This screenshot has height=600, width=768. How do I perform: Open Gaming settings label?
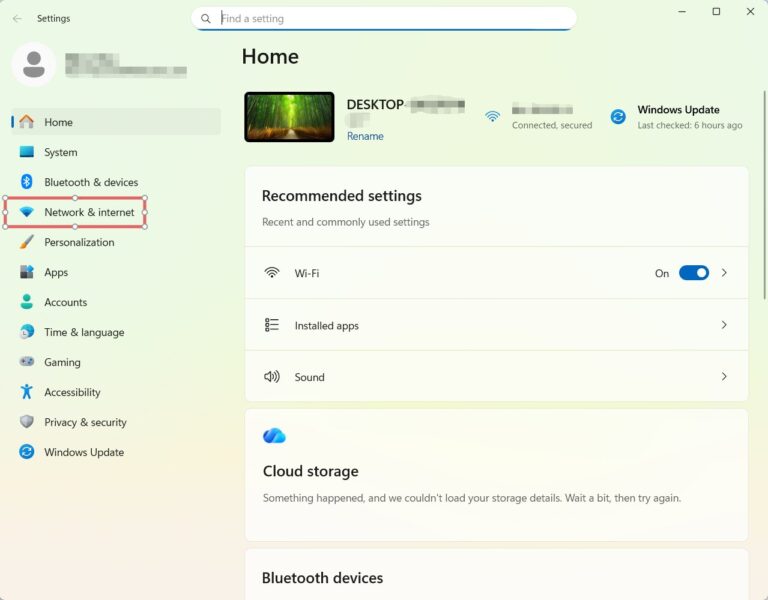click(62, 362)
